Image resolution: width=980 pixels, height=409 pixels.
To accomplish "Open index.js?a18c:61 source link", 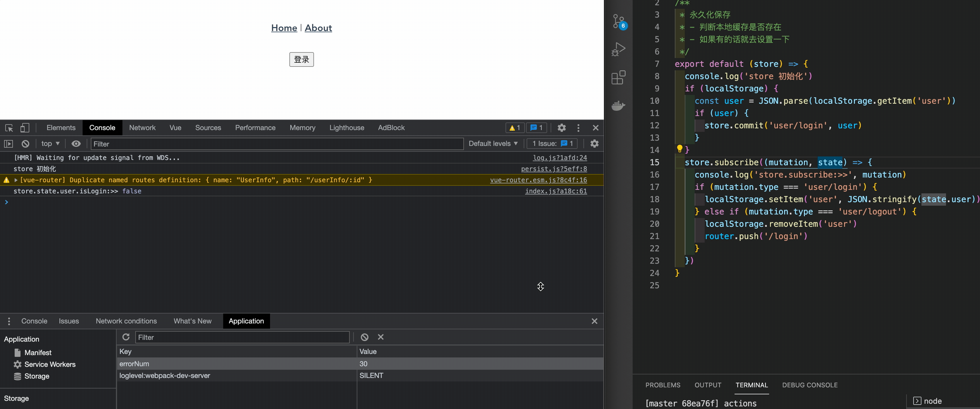I will coord(556,191).
